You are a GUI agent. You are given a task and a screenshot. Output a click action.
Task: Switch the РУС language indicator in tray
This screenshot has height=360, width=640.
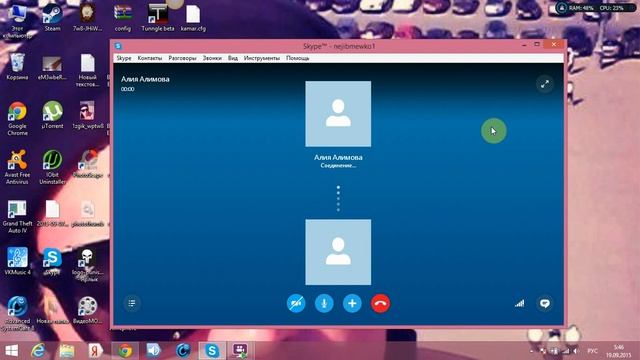(x=592, y=351)
